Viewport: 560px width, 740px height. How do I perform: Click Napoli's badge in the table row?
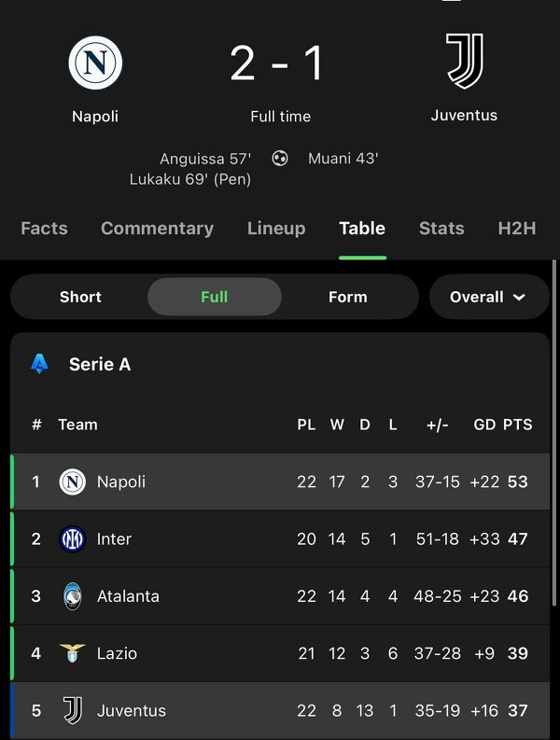(72, 482)
